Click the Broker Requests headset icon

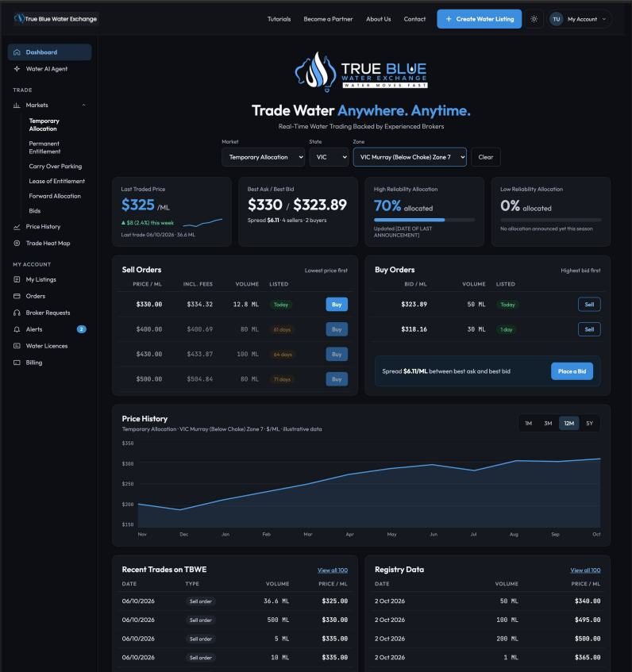[x=17, y=313]
